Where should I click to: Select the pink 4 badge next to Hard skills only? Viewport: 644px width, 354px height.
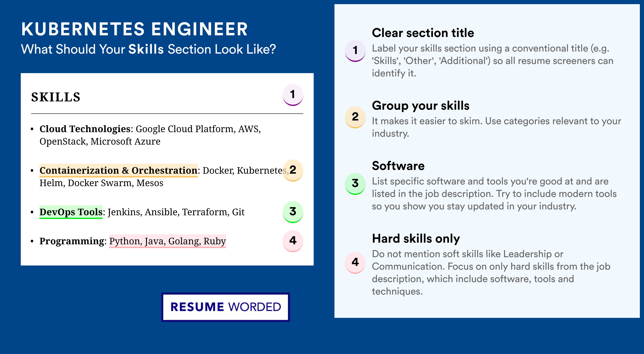coord(355,263)
